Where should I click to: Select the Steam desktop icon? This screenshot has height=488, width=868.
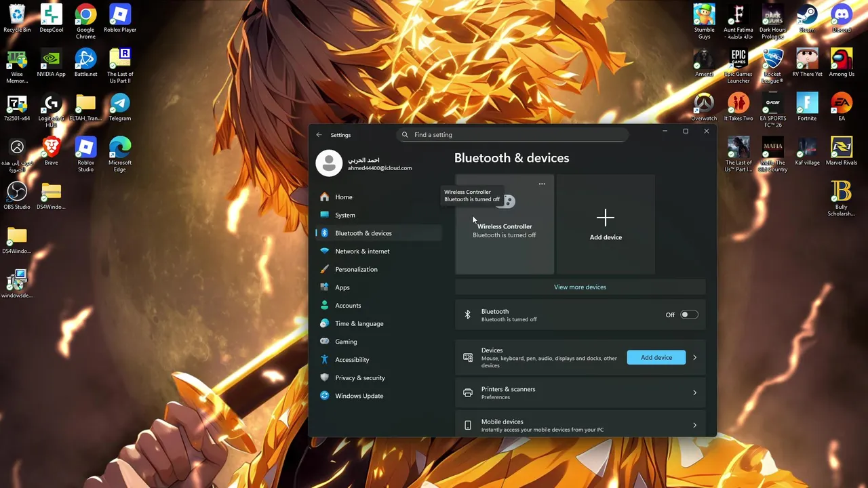pyautogui.click(x=807, y=18)
